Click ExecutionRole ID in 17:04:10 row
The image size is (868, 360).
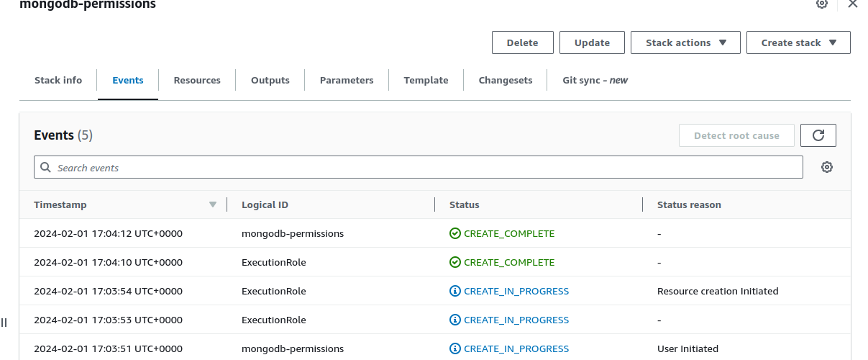(x=274, y=262)
